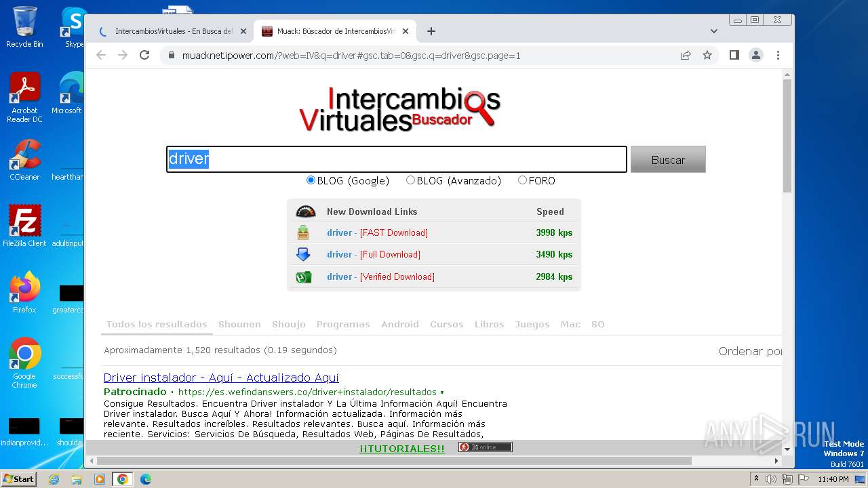Viewport: 868px width, 488px height.
Task: Open Internet Explorer from the taskbar
Action: 54,479
